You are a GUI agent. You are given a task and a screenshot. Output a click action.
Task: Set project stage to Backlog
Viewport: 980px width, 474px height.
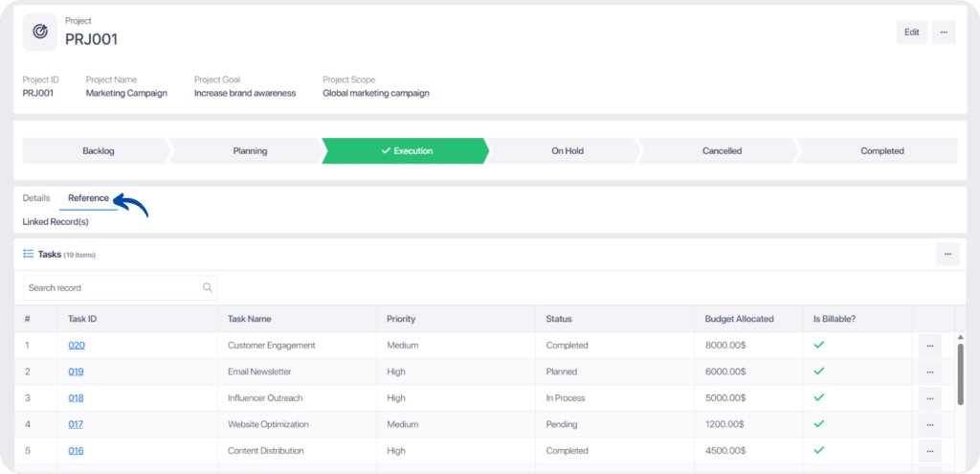[98, 150]
